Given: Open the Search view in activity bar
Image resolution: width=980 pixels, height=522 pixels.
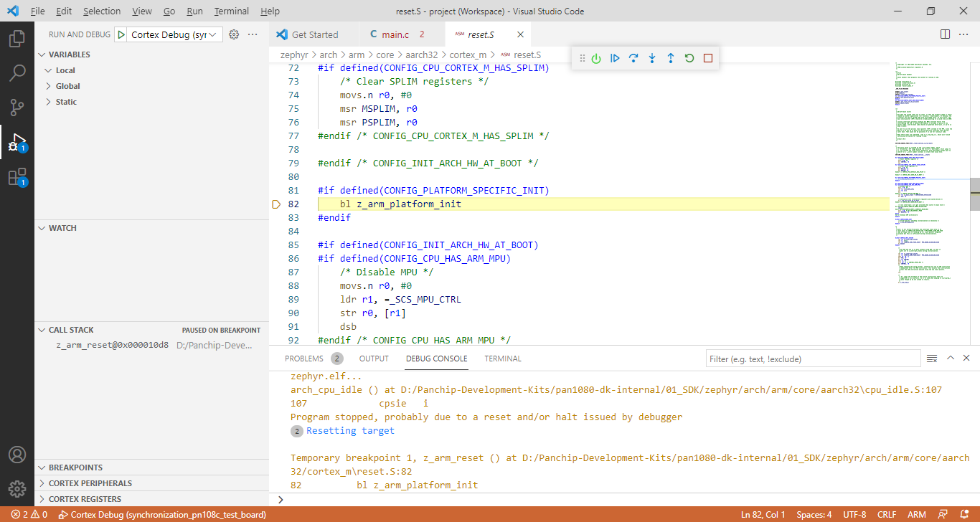Looking at the screenshot, I should coord(17,72).
